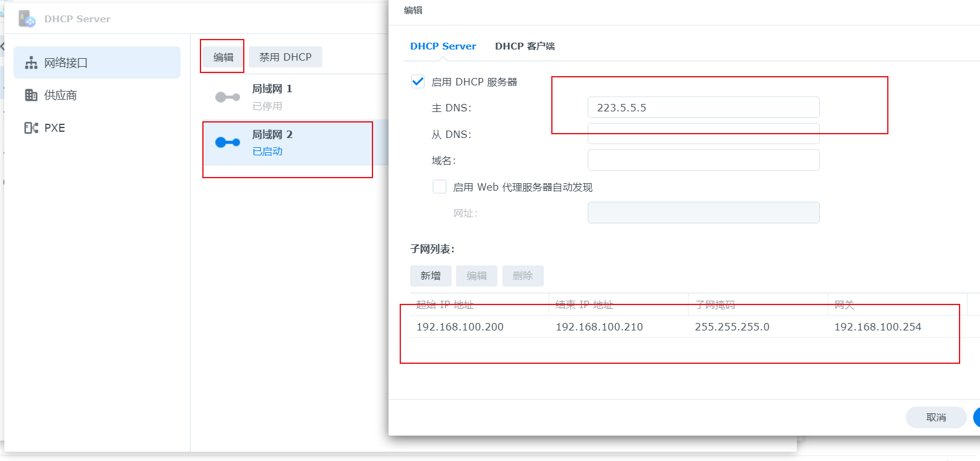Click the 删除 button under 子网列表

click(x=523, y=275)
